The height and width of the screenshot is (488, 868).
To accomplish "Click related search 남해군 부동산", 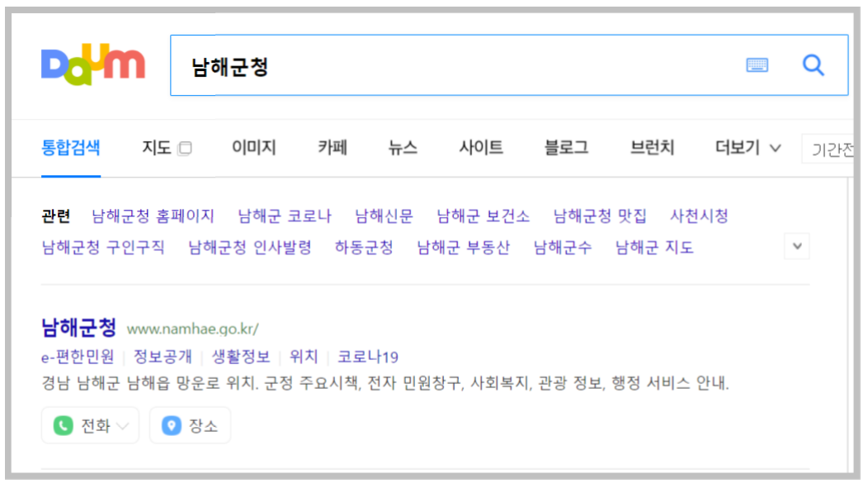I will click(464, 247).
